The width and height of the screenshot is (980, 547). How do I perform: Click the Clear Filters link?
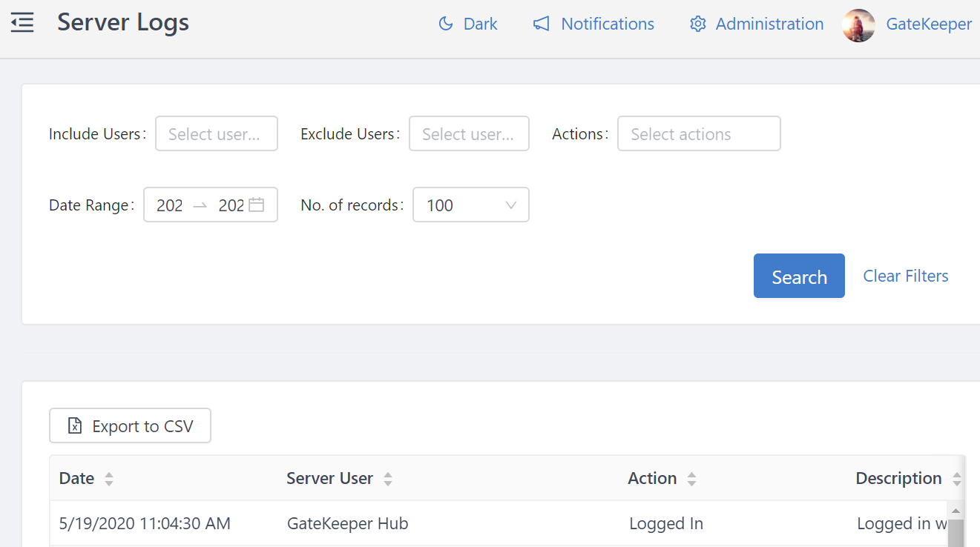(x=905, y=276)
